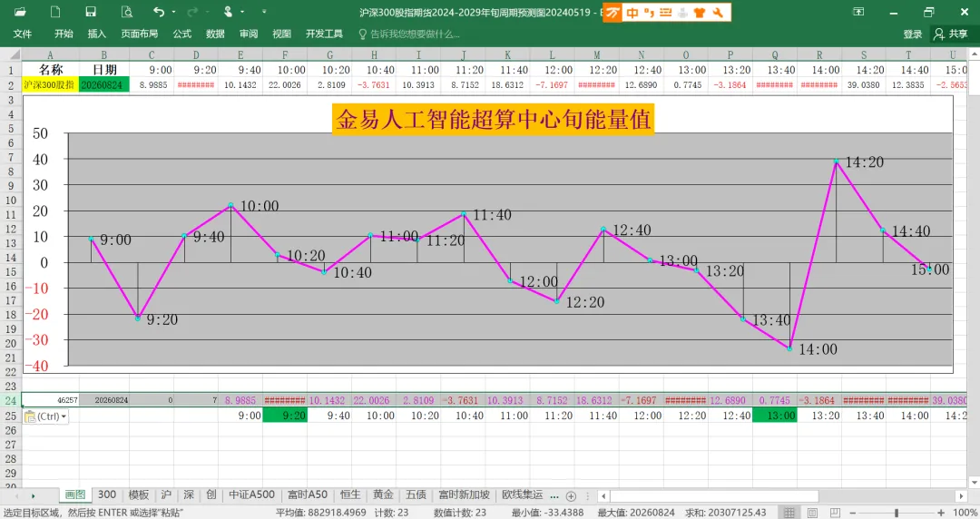
Task: Click chart title 金易人工智能超算中心旬能量值
Action: 493,119
